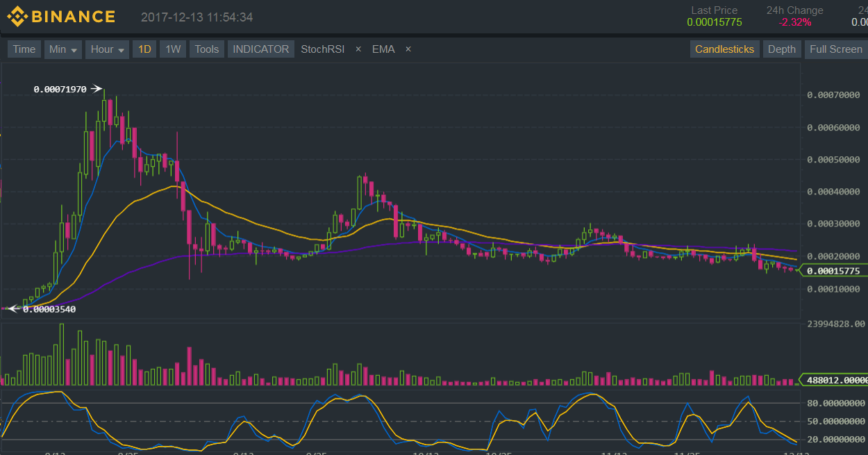Open the Min interval dropdown
Viewport: 868px width, 455px height.
[x=63, y=49]
